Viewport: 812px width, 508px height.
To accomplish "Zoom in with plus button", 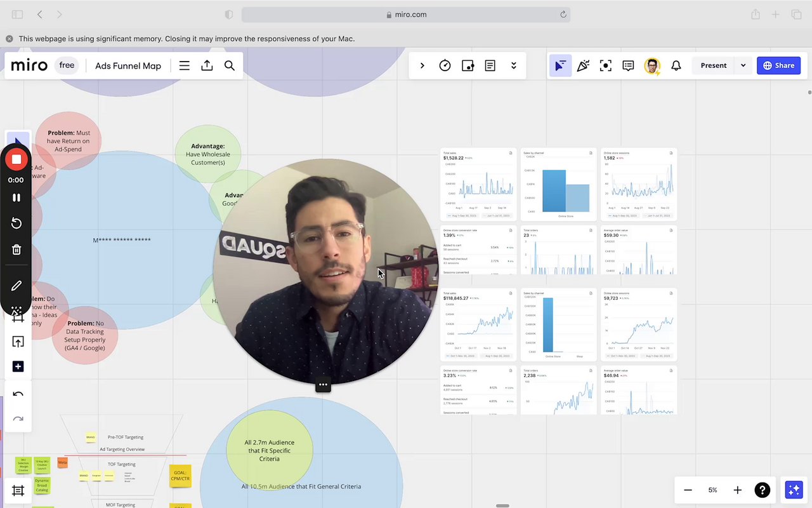I will tap(737, 490).
